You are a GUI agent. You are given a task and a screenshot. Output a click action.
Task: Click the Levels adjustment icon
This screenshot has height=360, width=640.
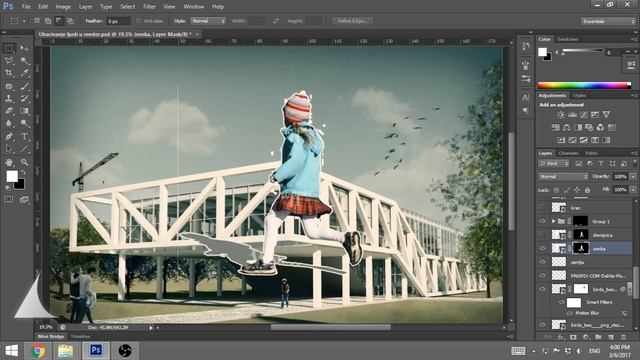pyautogui.click(x=572, y=115)
